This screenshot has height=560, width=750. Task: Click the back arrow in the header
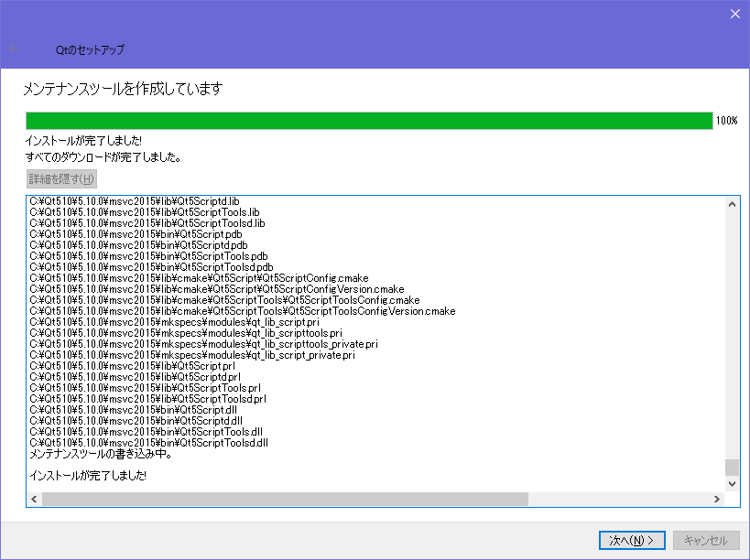pyautogui.click(x=14, y=48)
